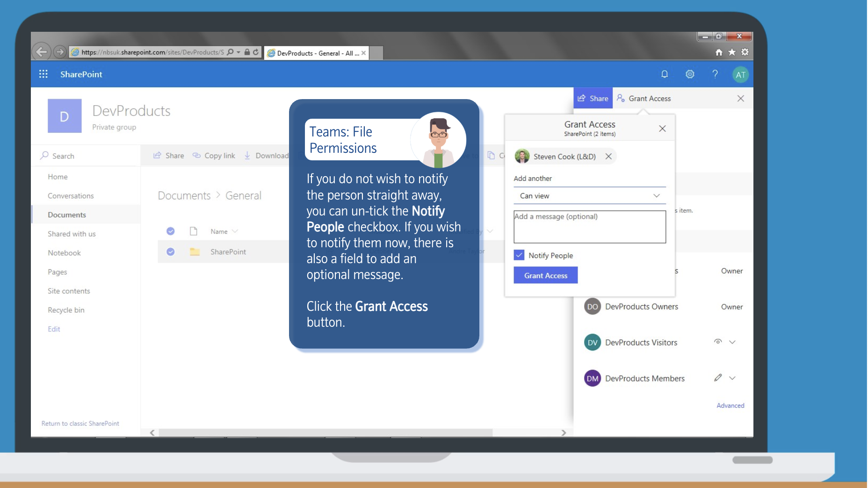
Task: Expand the Can view permission dropdown
Action: pyautogui.click(x=656, y=196)
